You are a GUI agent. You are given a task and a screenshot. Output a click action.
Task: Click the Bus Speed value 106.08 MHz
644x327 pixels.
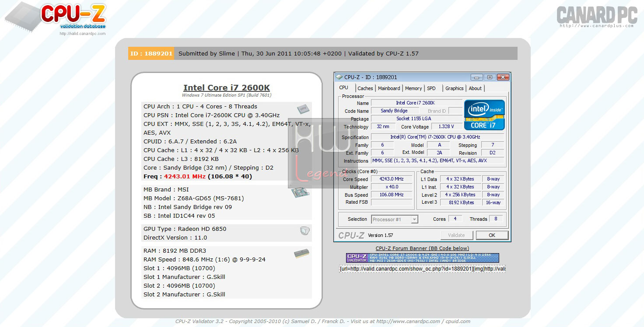coord(392,195)
